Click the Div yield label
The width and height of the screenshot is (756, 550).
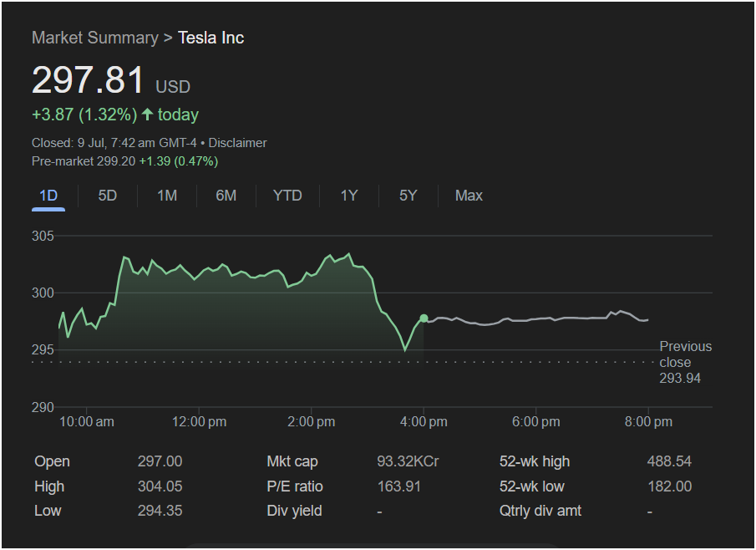[294, 511]
